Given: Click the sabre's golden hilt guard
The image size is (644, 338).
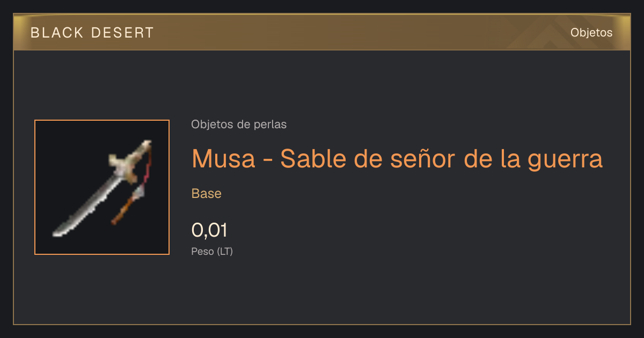Looking at the screenshot, I should click(124, 164).
